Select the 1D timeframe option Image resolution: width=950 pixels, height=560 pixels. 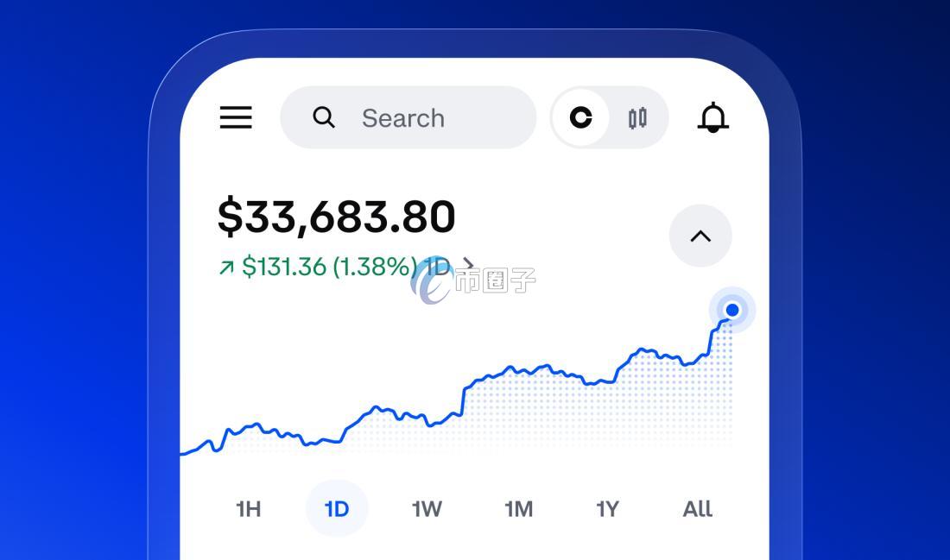337,509
